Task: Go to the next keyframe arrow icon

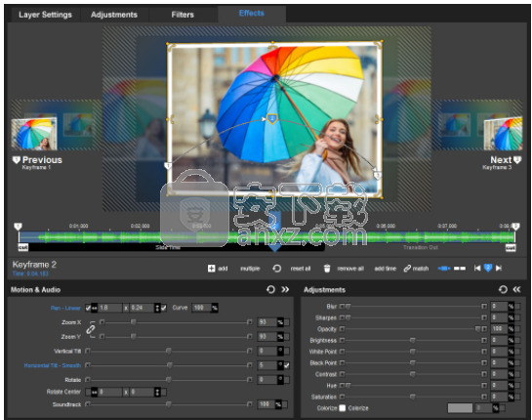Action: pyautogui.click(x=499, y=269)
